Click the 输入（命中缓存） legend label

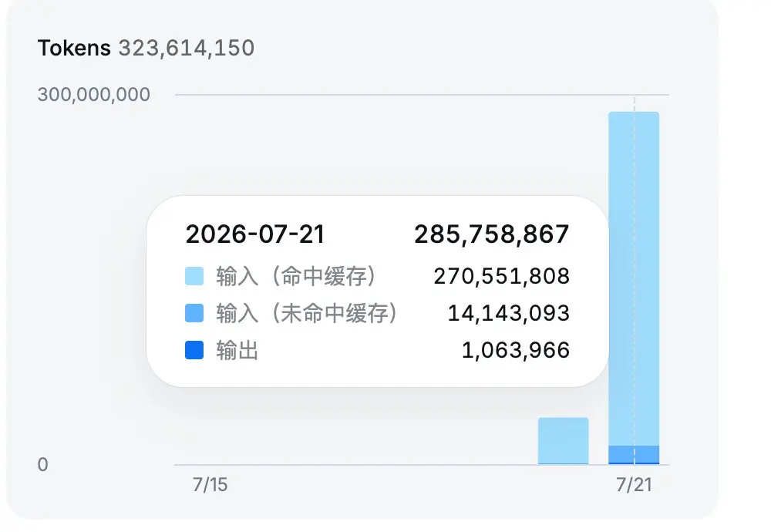click(295, 276)
